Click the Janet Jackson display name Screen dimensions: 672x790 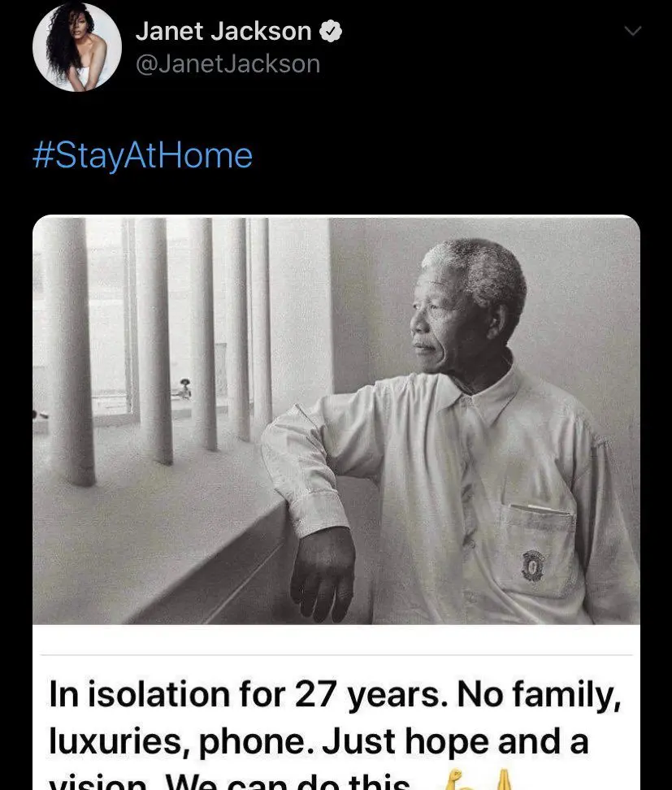tap(223, 32)
